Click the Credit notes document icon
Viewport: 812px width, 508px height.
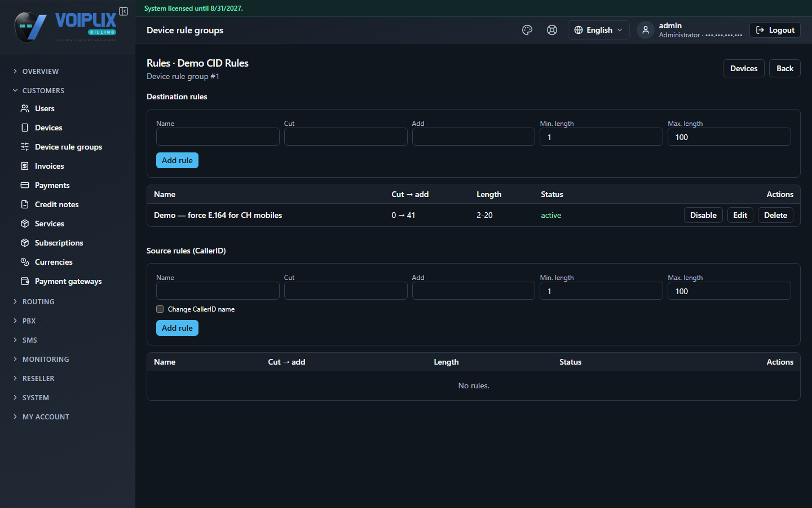(25, 204)
